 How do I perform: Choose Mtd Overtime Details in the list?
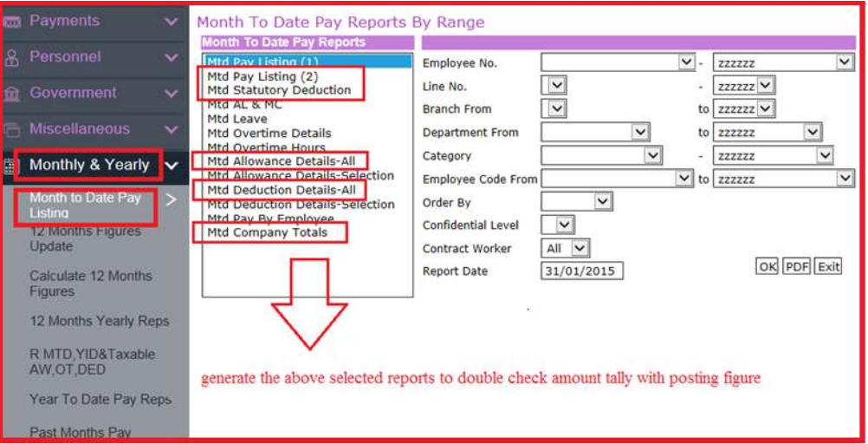pyautogui.click(x=269, y=134)
